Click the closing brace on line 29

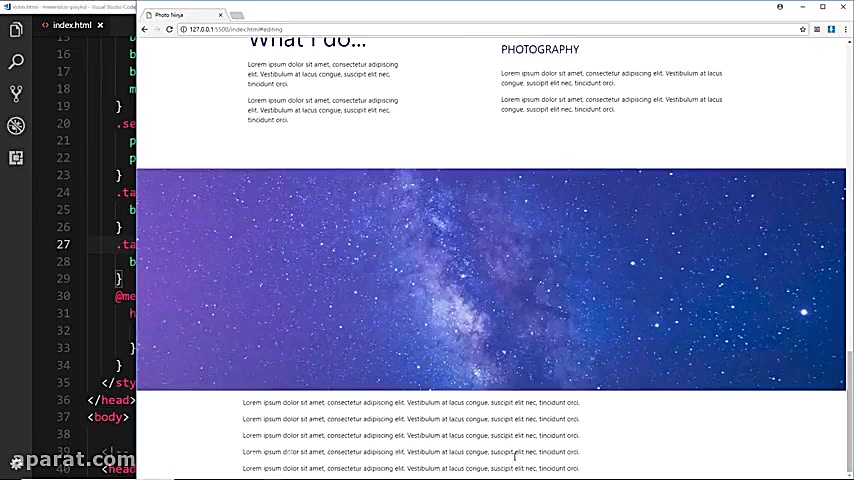119,279
